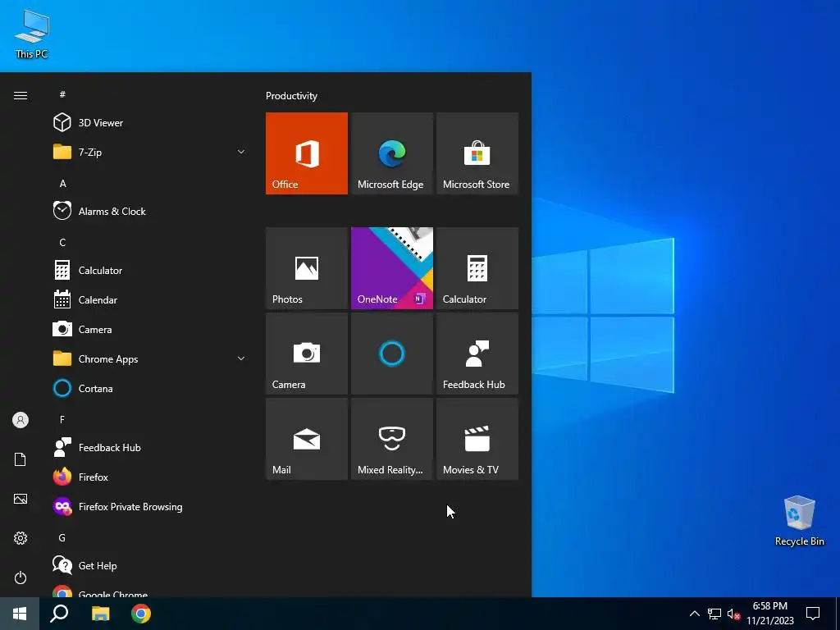The image size is (840, 630).
Task: Open the Camera tile
Action: pyautogui.click(x=307, y=354)
